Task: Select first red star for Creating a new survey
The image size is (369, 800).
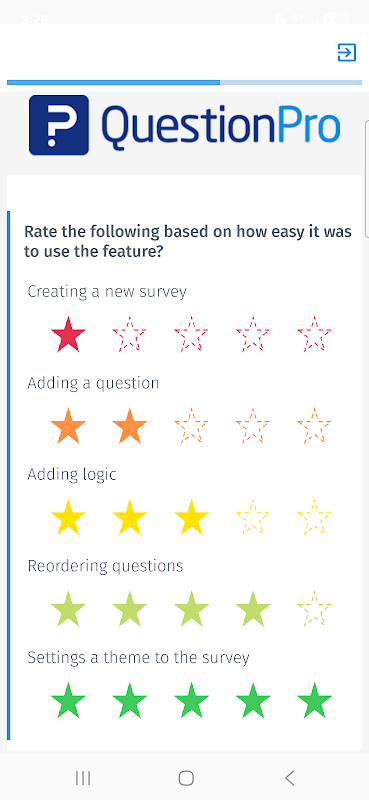Action: coord(68,334)
